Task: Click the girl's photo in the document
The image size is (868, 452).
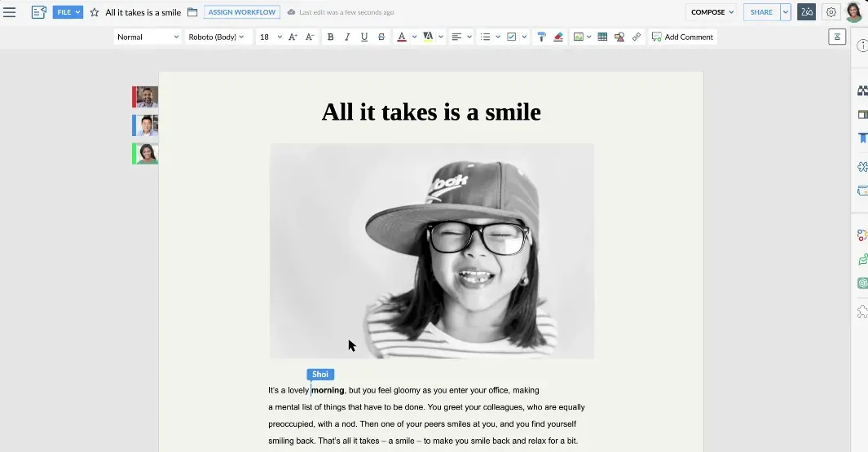Action: click(431, 251)
